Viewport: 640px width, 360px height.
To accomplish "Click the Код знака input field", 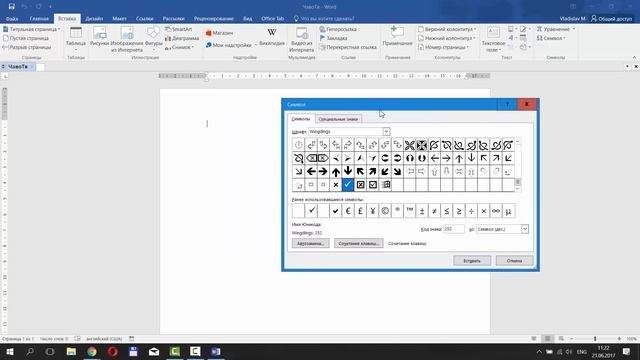I will coord(454,229).
